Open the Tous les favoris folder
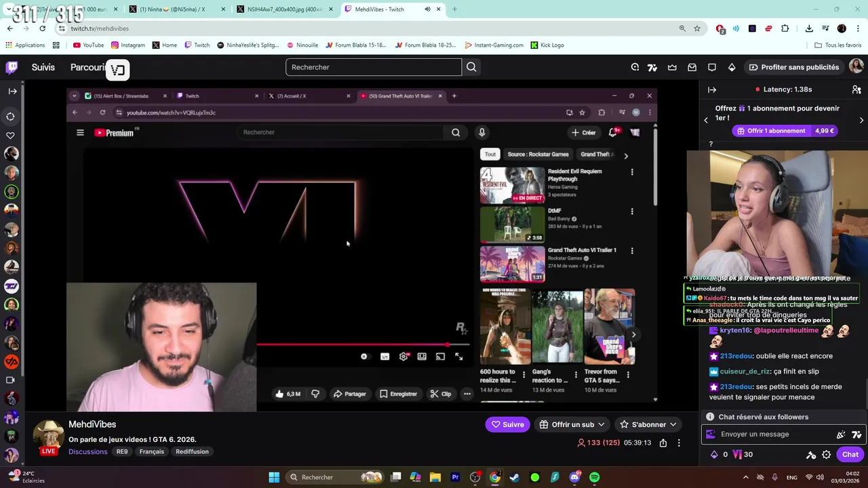 [x=838, y=45]
